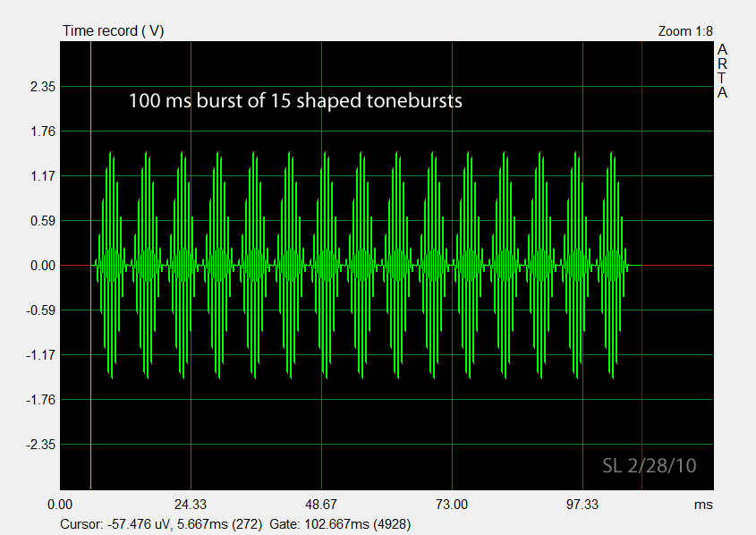
Task: Click the yellow cursor line at 5.667ms
Action: (x=90, y=265)
